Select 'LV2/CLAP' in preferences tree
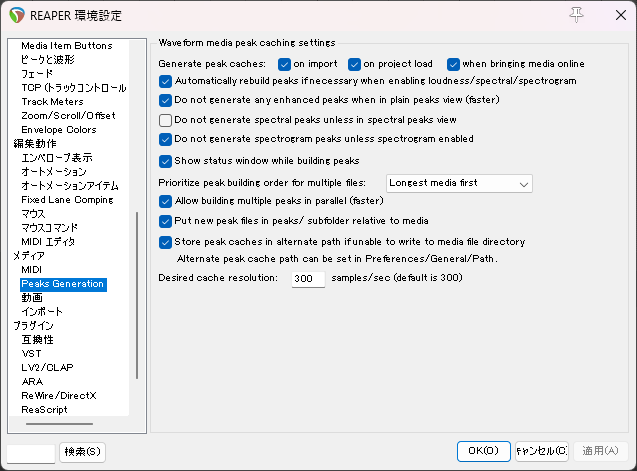637x471 pixels. 47,368
